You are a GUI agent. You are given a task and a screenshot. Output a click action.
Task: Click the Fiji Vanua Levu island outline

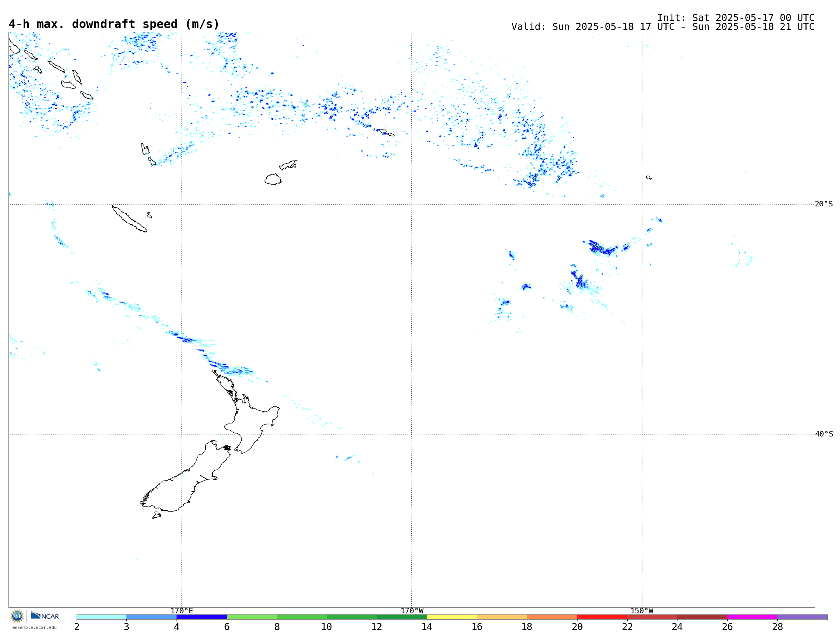tap(288, 165)
